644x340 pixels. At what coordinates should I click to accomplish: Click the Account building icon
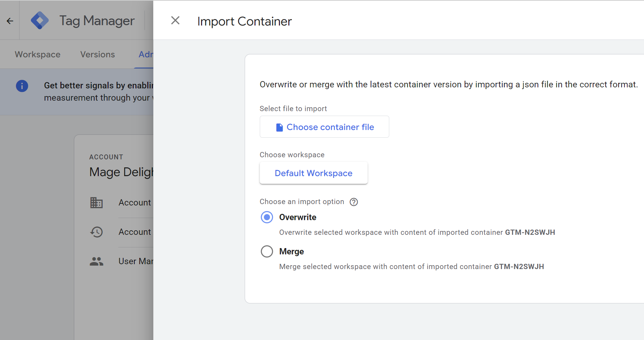96,203
